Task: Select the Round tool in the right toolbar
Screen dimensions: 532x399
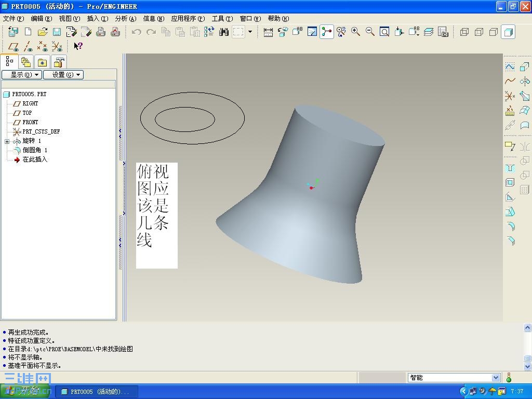Action: coord(510,226)
